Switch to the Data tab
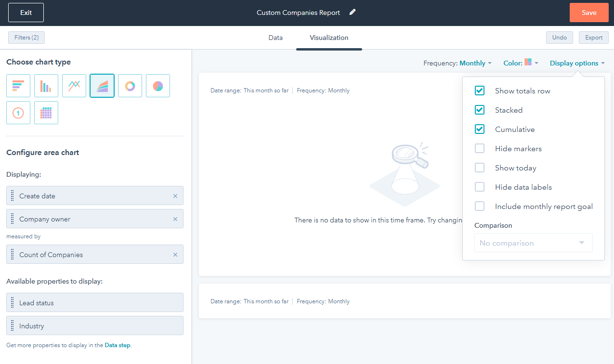The height and width of the screenshot is (364, 614). [x=275, y=38]
